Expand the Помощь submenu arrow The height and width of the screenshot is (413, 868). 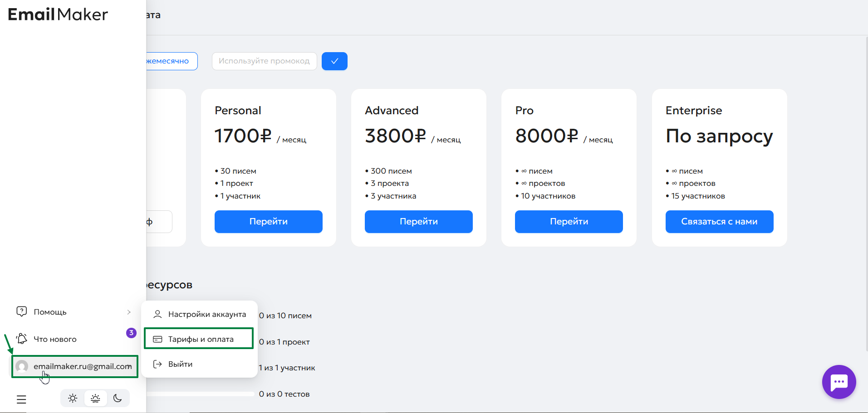pos(129,312)
